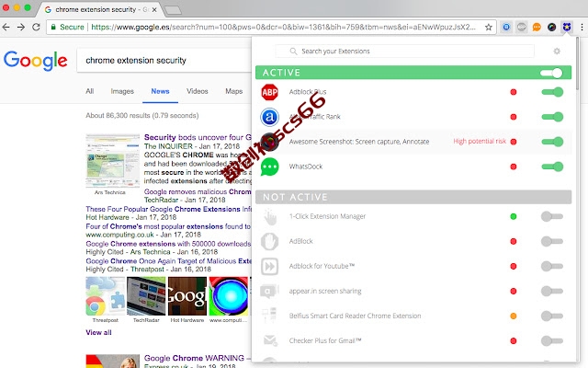Click the orange chat extension toolbar icon

coord(537,27)
